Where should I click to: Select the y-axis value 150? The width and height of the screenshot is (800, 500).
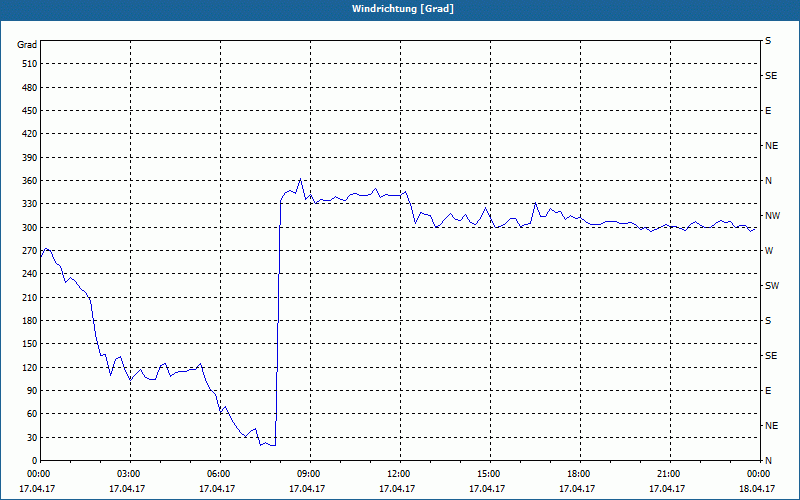point(30,344)
